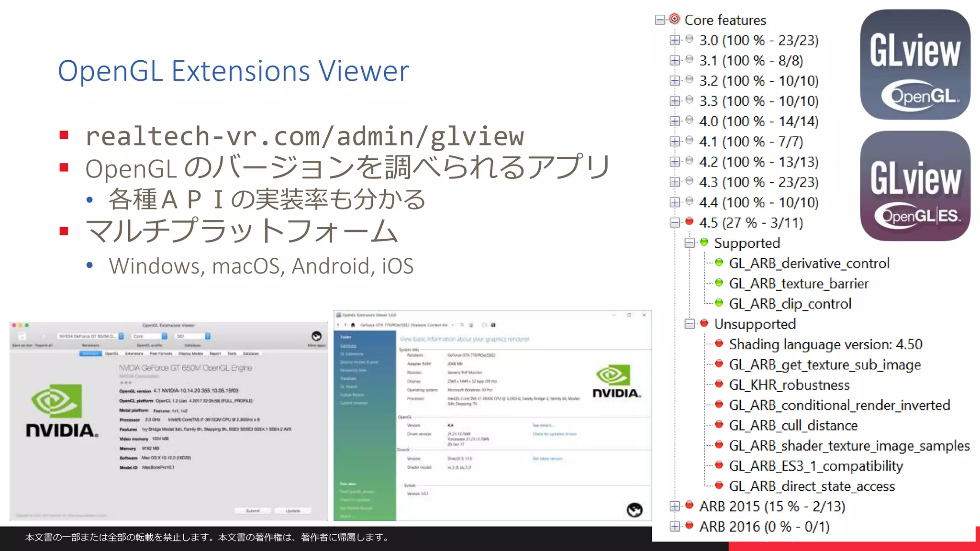Image resolution: width=980 pixels, height=551 pixels.
Task: Click the back arrow in Windows viewer toolbar
Action: point(338,325)
